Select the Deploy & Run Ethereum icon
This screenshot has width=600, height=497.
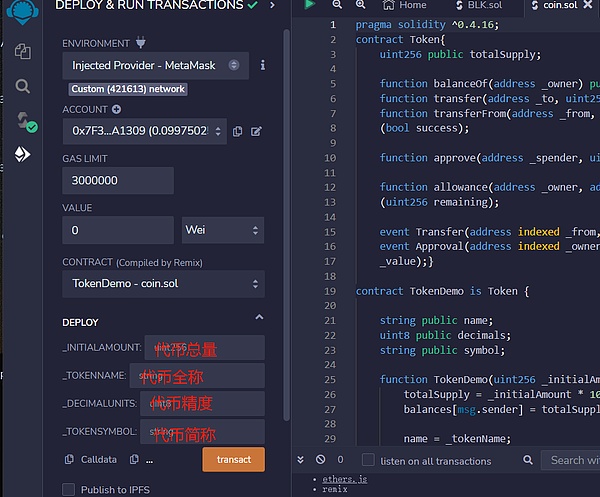(x=22, y=154)
